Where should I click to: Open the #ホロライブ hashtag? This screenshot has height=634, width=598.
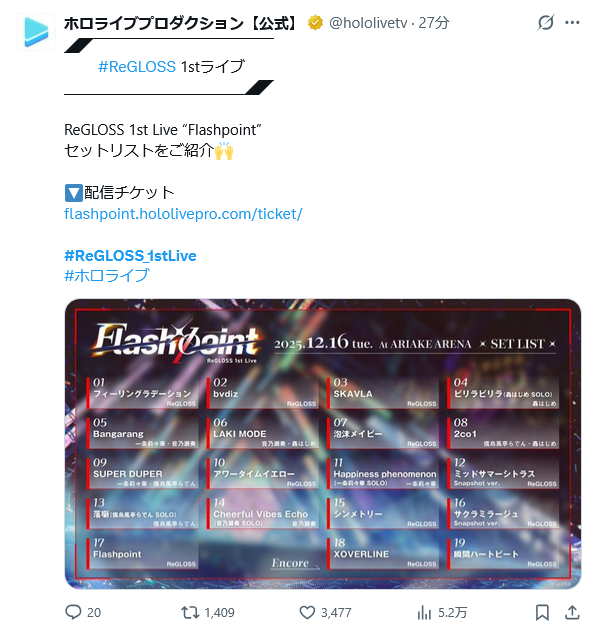[x=107, y=276]
